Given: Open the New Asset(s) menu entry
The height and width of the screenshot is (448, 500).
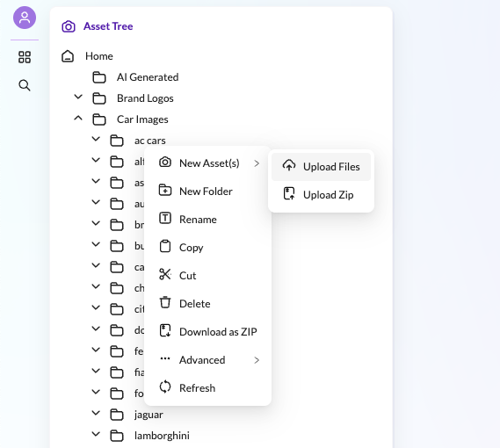Looking at the screenshot, I should (x=207, y=163).
